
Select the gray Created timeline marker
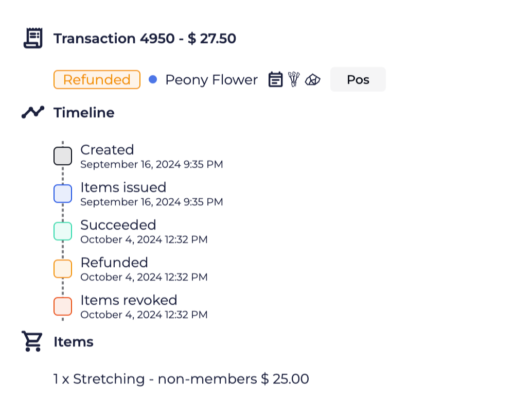click(63, 156)
